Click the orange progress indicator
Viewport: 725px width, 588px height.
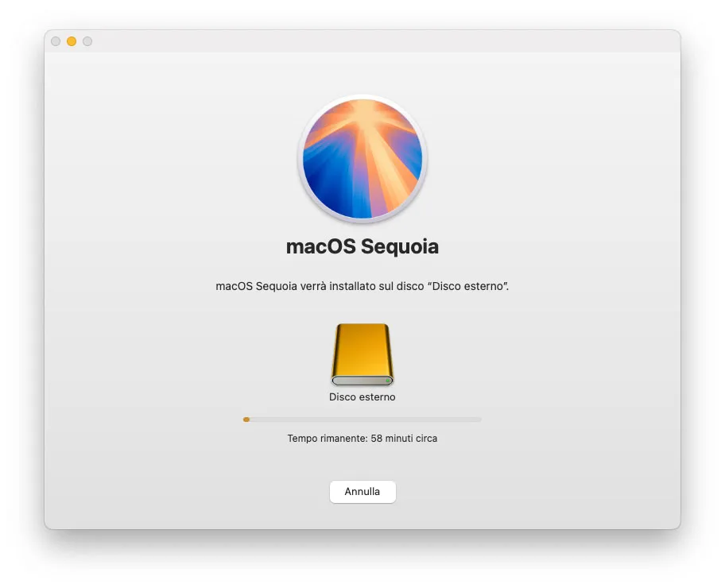click(246, 419)
